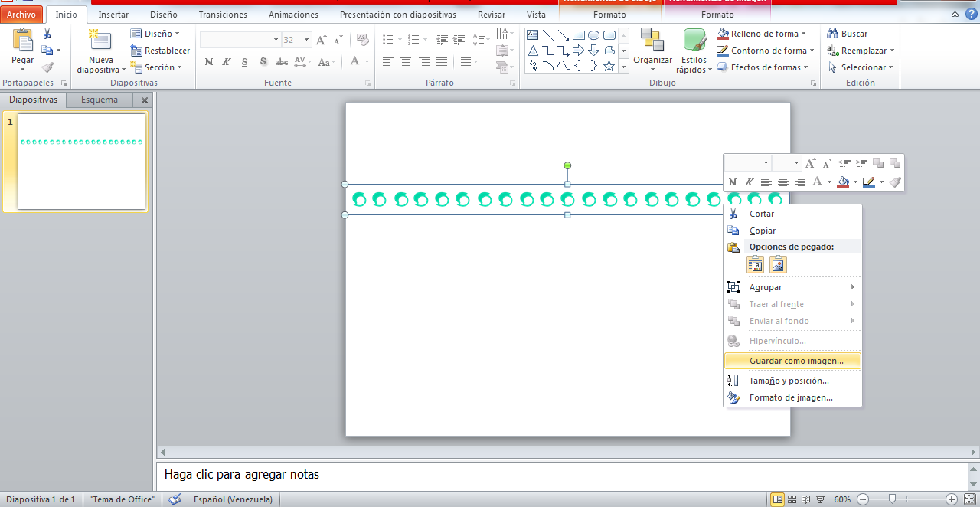
Task: Select the right arrow shape in gallery
Action: (x=578, y=51)
